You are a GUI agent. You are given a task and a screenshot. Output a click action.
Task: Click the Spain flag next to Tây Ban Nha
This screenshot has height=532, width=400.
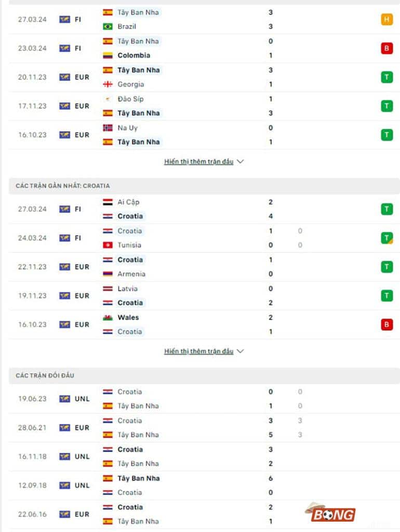106,12
